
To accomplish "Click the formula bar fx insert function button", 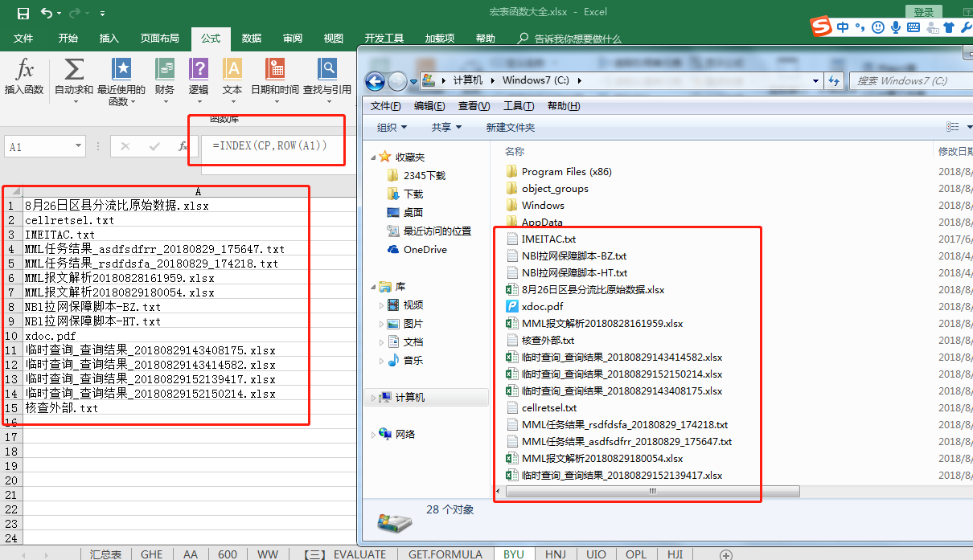I will point(183,146).
